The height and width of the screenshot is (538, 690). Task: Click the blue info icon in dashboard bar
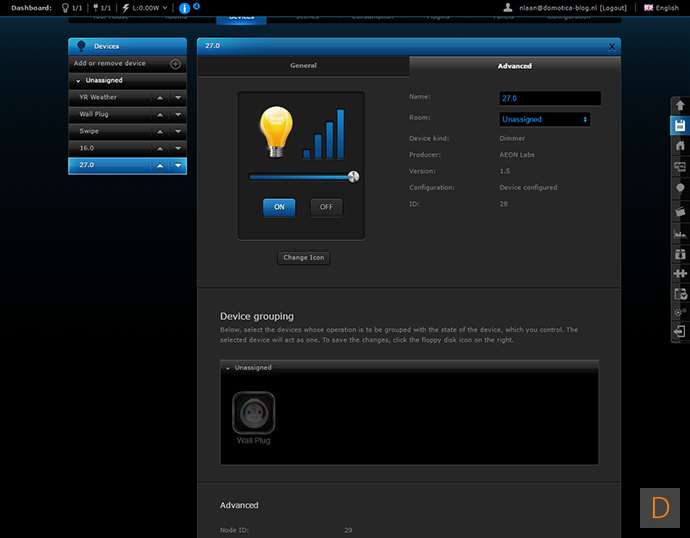point(184,8)
